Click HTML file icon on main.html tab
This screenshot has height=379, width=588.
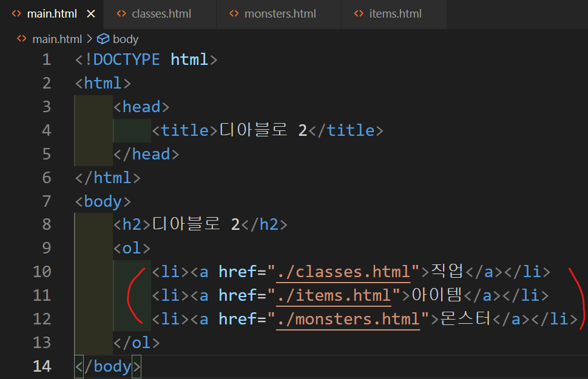(16, 14)
